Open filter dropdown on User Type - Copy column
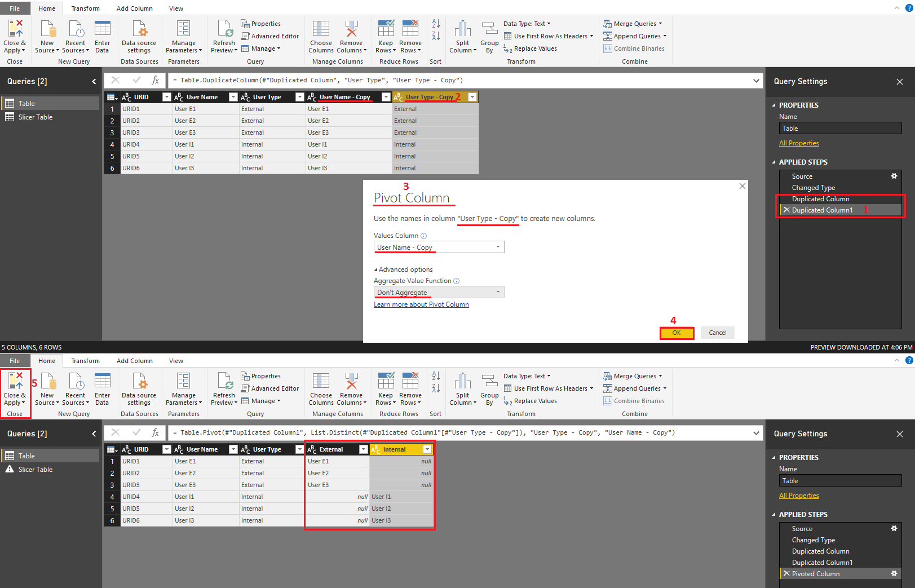Viewport: 915px width, 588px height. point(472,97)
